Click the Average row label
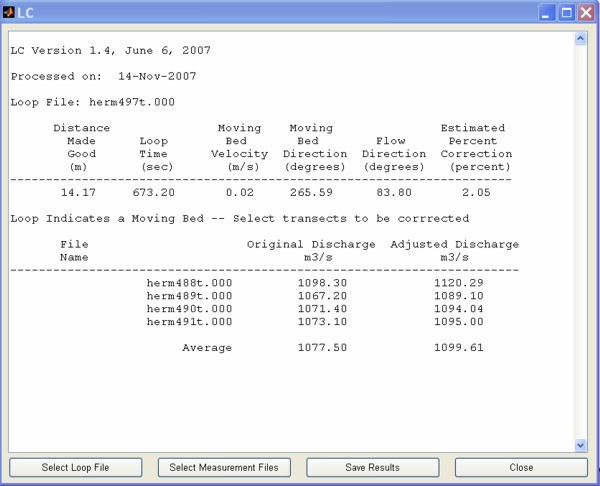Viewport: 600px width, 486px height. click(x=207, y=347)
